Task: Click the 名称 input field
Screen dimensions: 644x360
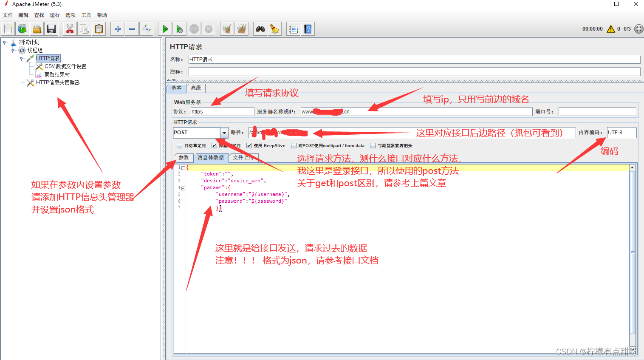Action: click(x=414, y=59)
